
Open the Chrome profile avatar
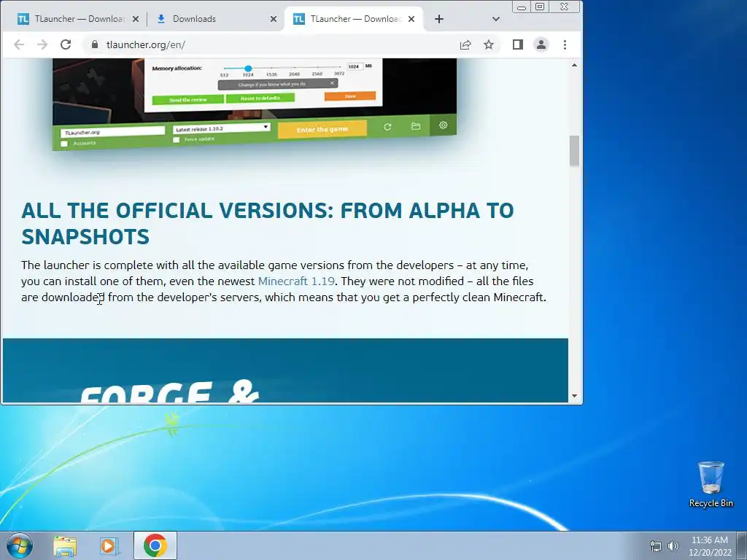click(541, 44)
